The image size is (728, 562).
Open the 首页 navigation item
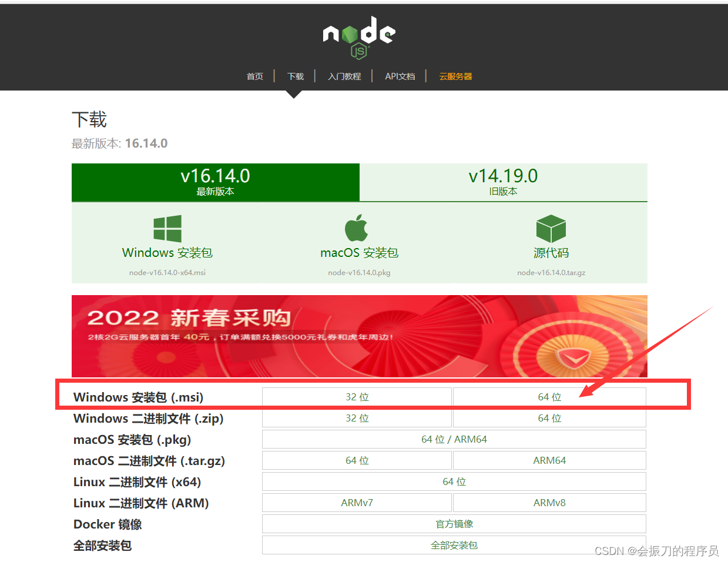[255, 76]
